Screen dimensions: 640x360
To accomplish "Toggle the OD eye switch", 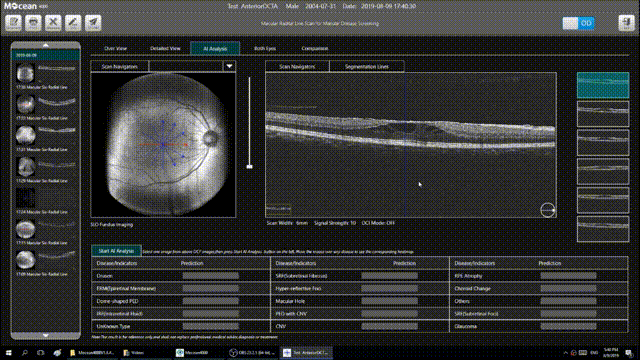I will coord(578,23).
